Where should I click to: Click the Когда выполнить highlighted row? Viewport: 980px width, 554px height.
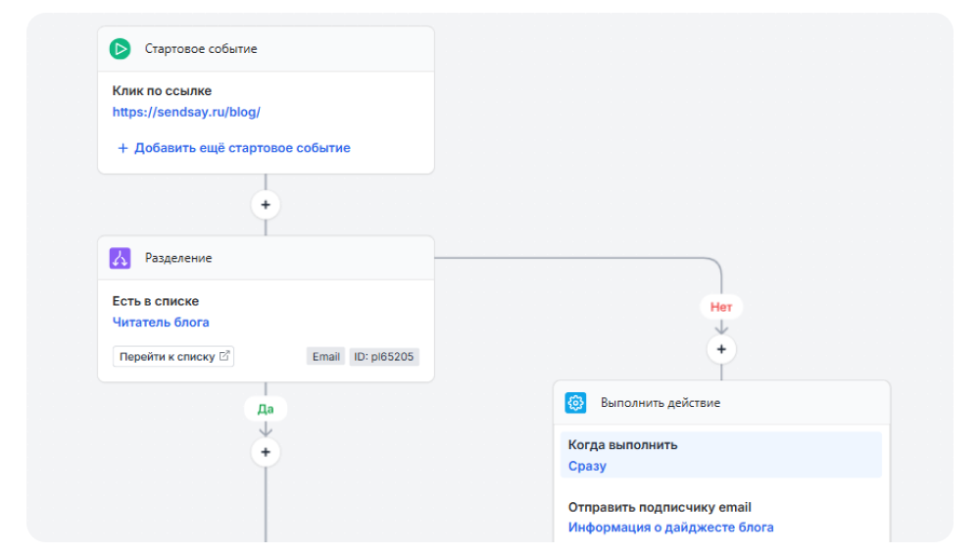[720, 454]
